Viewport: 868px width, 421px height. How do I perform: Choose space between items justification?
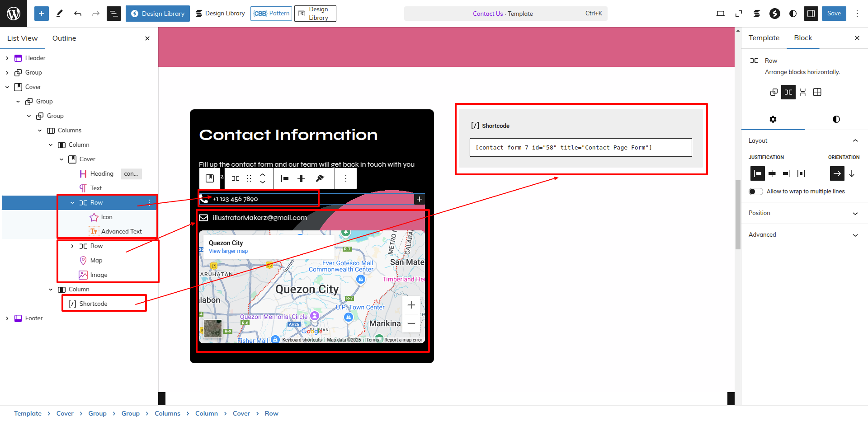pyautogui.click(x=801, y=173)
